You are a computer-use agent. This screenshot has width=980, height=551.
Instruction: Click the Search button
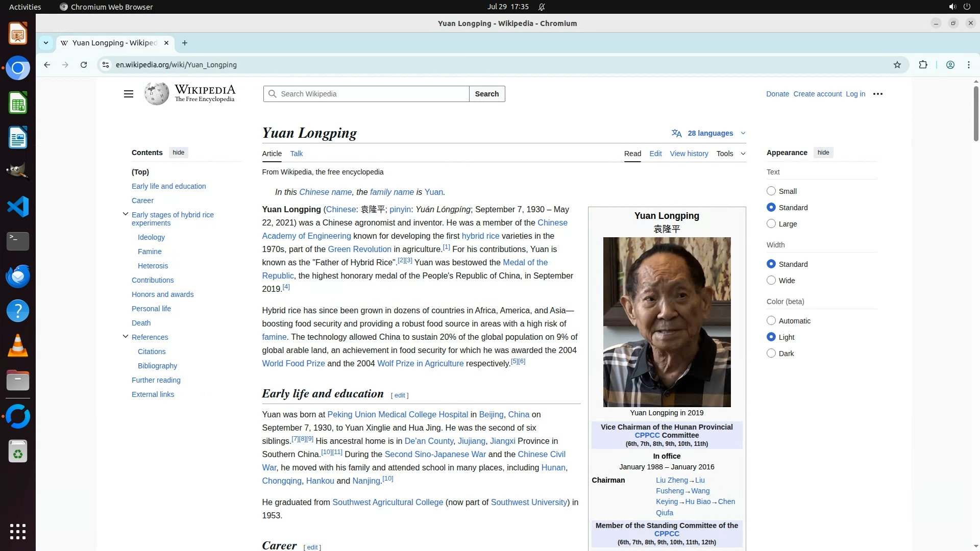coord(486,94)
